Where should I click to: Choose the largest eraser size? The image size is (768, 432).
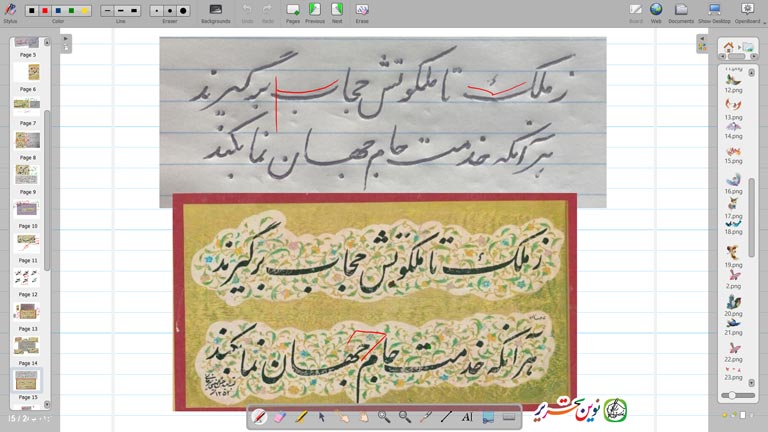click(x=182, y=10)
